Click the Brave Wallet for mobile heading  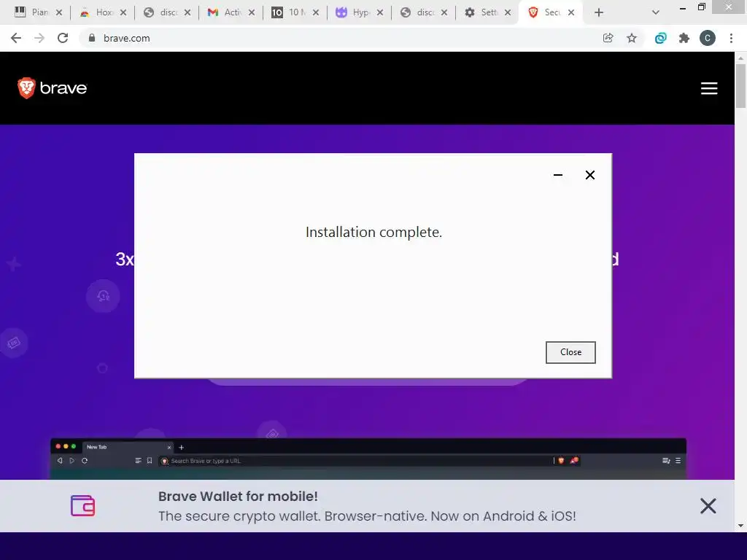click(x=238, y=496)
